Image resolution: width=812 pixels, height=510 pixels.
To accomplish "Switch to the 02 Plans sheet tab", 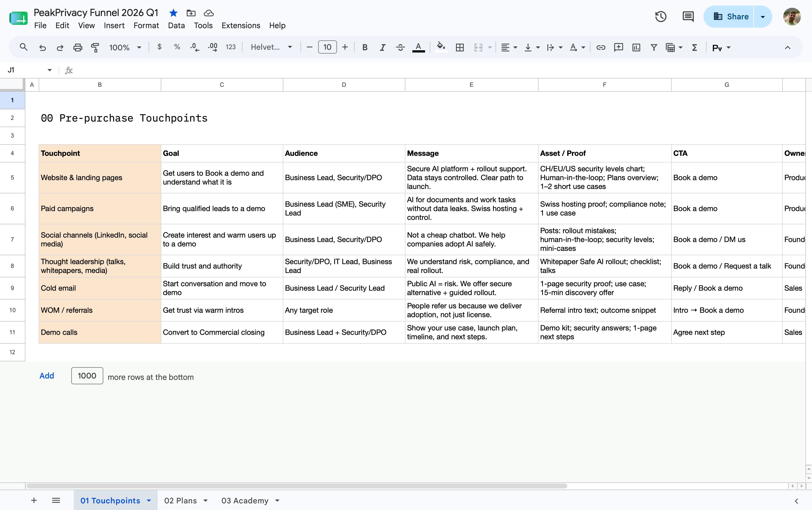I will point(180,501).
